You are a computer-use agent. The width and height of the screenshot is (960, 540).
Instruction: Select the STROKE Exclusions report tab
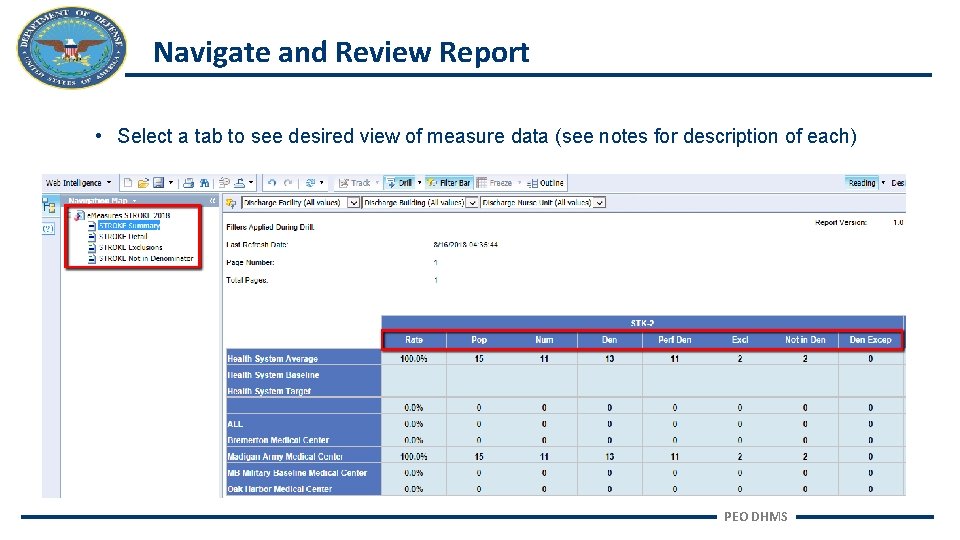[x=130, y=247]
